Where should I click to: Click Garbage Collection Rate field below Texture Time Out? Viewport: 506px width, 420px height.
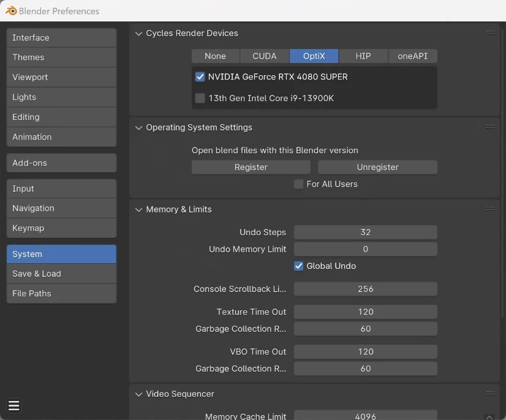(x=366, y=329)
